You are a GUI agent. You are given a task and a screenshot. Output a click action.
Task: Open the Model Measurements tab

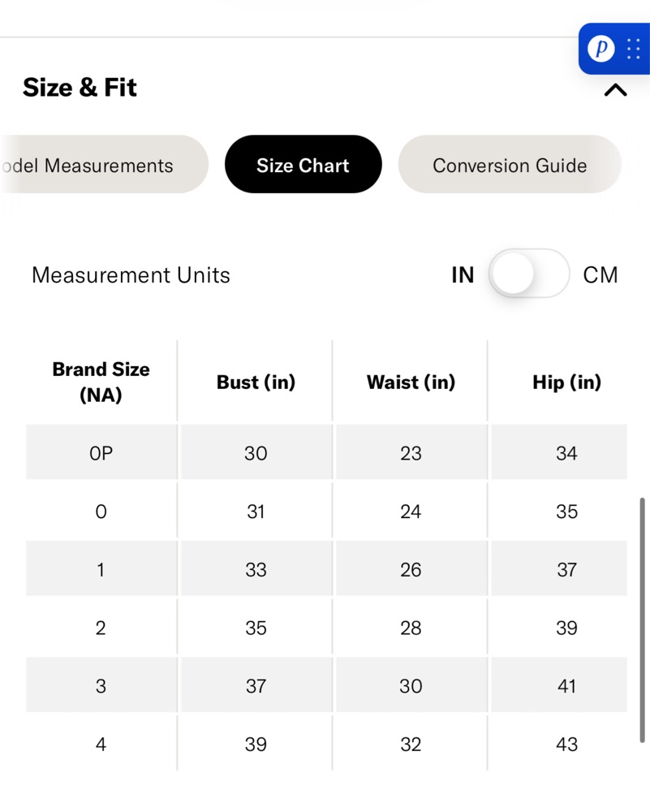pos(104,165)
